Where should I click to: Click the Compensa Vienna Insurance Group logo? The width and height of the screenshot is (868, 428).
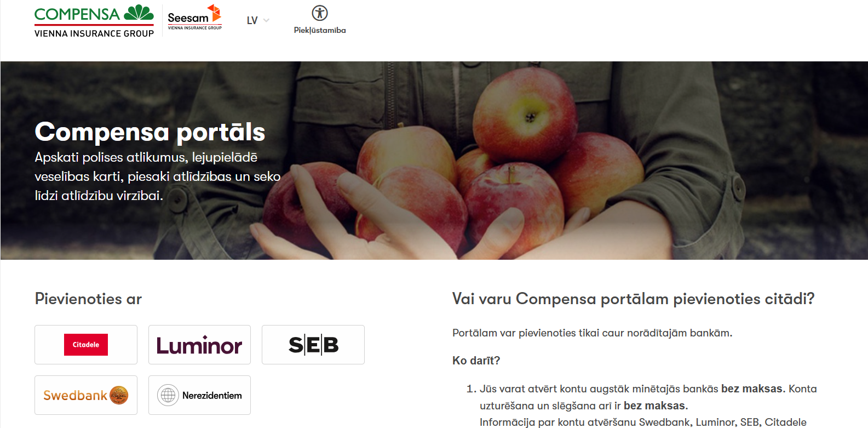tap(94, 21)
